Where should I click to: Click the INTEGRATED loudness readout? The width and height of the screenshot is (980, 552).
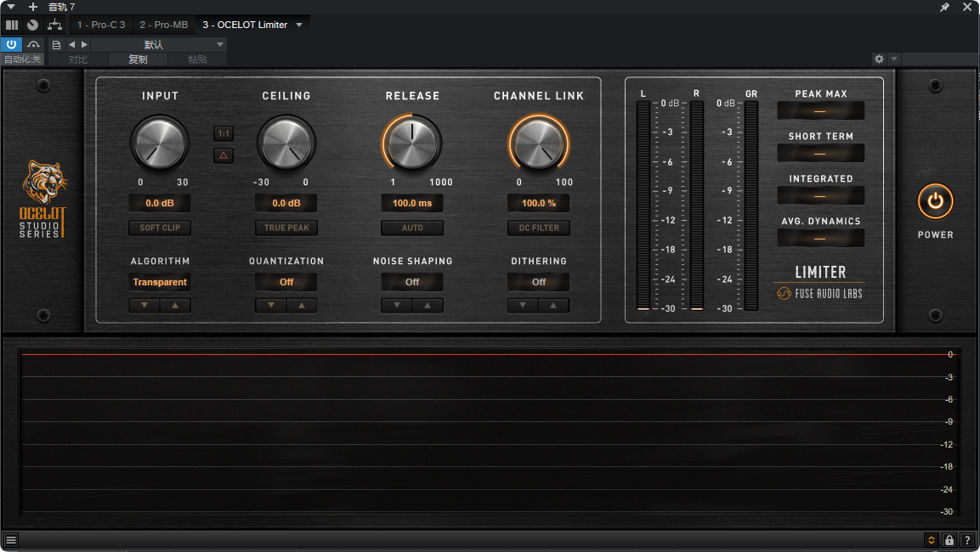point(820,196)
